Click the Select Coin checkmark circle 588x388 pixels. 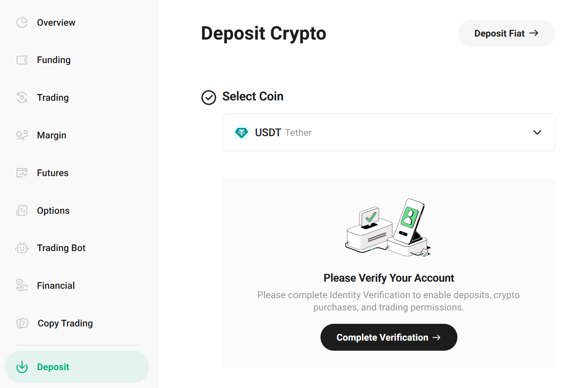click(x=209, y=97)
